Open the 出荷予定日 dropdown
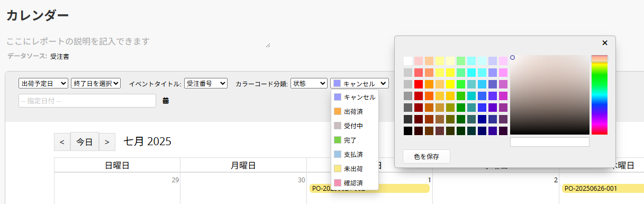 tap(43, 83)
